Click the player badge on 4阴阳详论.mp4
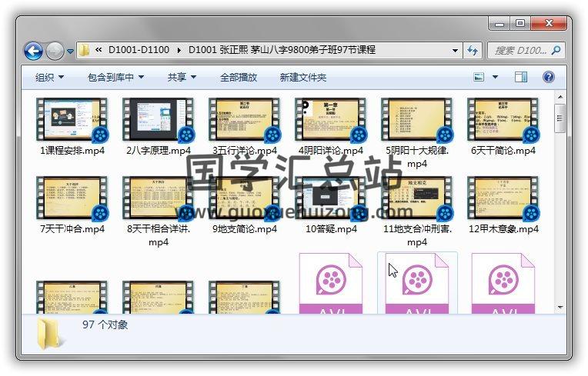This screenshot has height=376, width=588. pyautogui.click(x=359, y=135)
